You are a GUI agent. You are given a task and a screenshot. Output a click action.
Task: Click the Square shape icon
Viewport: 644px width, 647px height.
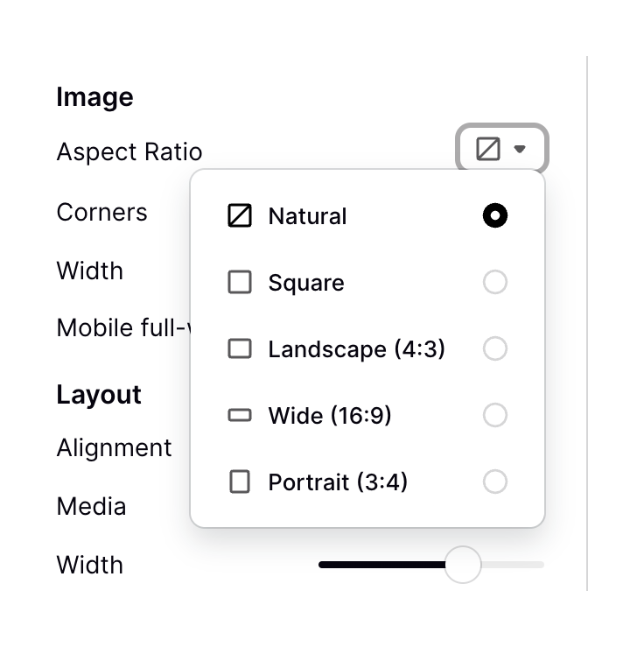click(239, 283)
